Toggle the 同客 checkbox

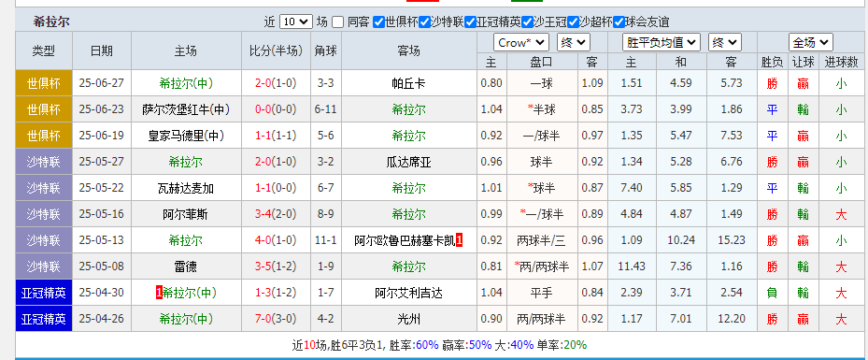(x=337, y=22)
